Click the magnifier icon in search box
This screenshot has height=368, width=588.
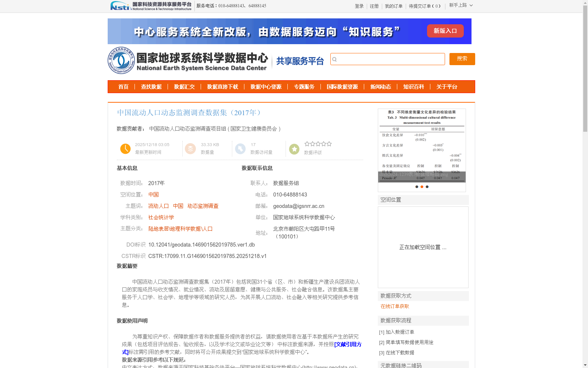(x=334, y=59)
